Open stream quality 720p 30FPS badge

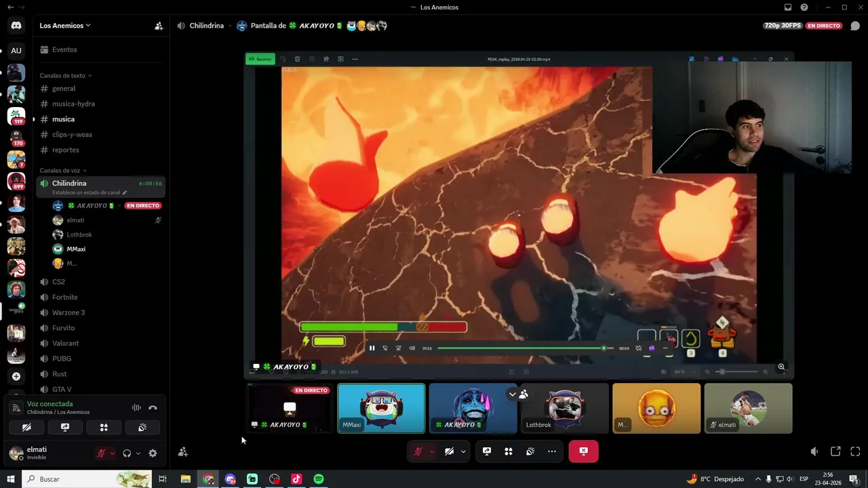coord(783,26)
